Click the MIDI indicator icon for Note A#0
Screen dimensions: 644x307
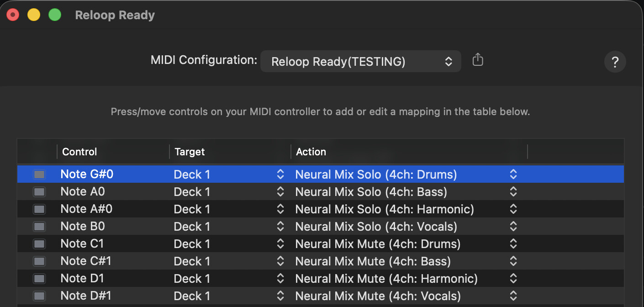click(39, 209)
